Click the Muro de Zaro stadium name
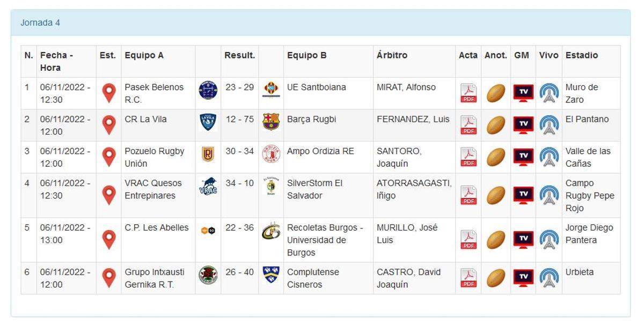 (581, 92)
